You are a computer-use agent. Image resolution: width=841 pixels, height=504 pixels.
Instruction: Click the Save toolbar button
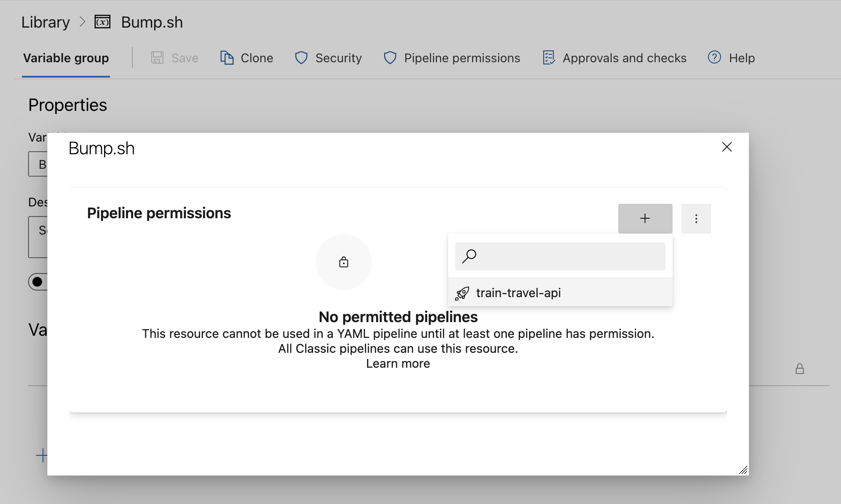(175, 58)
